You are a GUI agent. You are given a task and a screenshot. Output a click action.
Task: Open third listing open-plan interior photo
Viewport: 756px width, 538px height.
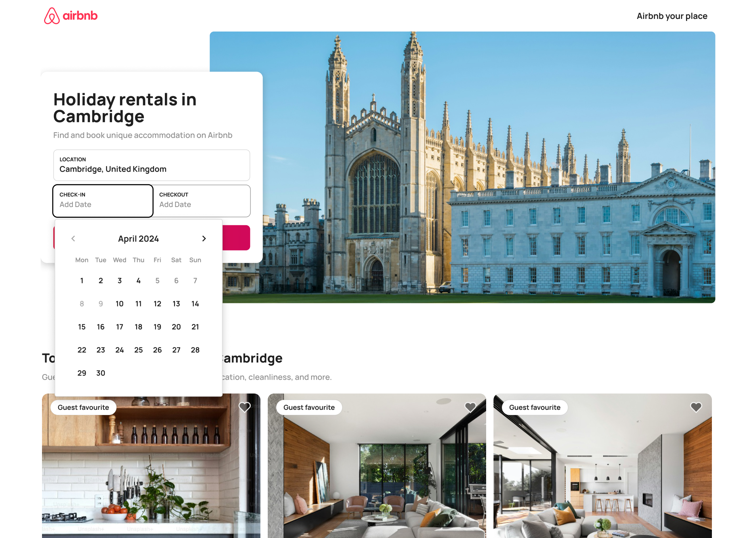point(603,473)
